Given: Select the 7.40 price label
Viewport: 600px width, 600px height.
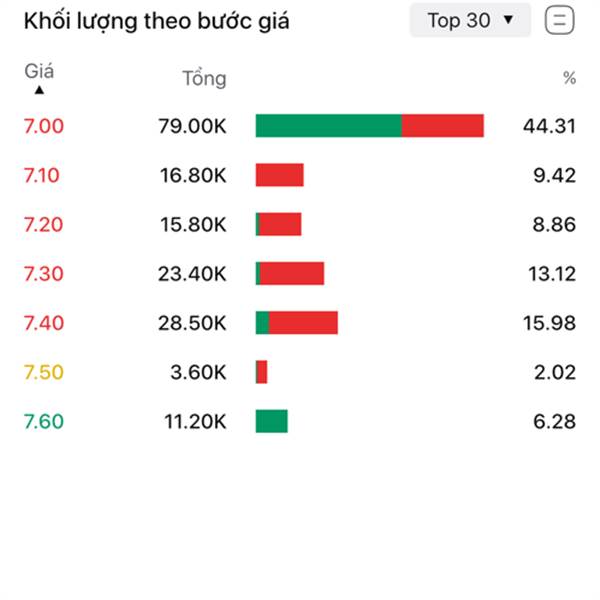Looking at the screenshot, I should click(x=44, y=323).
